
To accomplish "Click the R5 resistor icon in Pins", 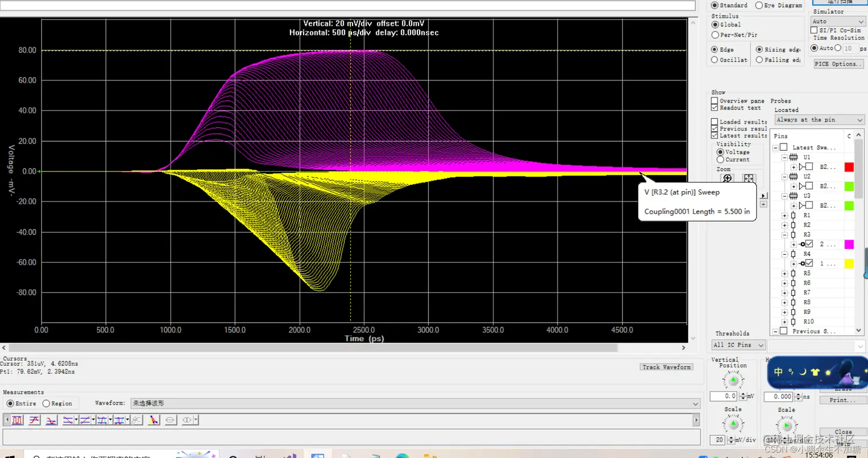I will click(x=793, y=273).
